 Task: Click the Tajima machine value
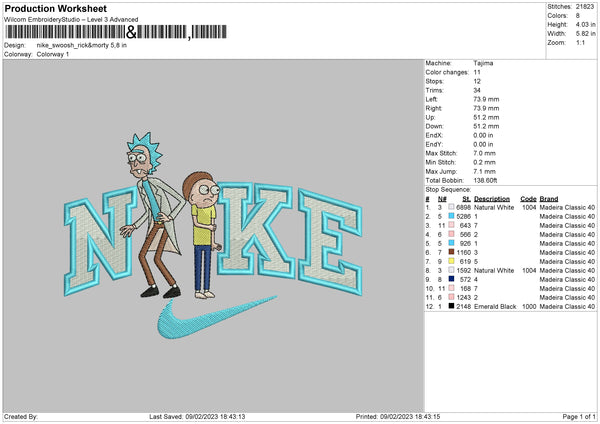tap(483, 63)
